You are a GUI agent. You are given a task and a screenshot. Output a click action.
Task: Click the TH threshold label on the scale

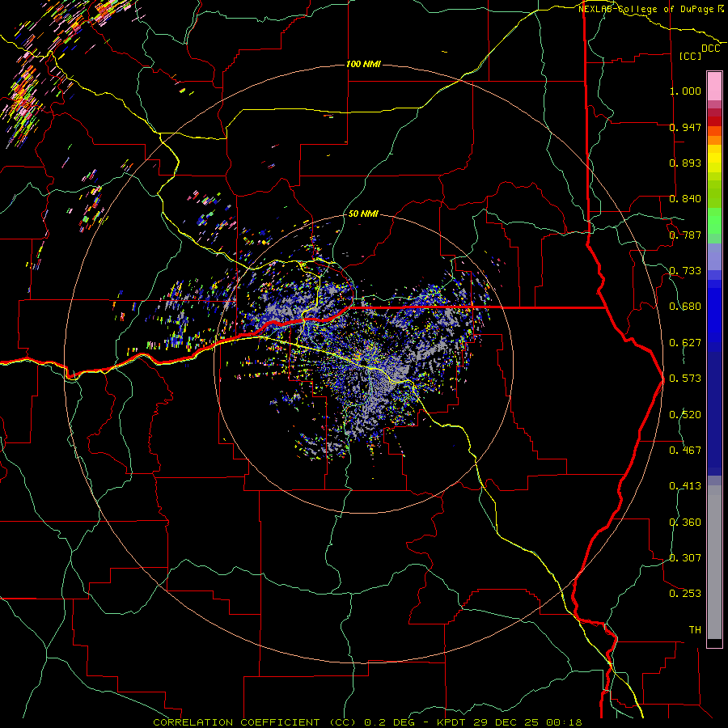point(695,630)
